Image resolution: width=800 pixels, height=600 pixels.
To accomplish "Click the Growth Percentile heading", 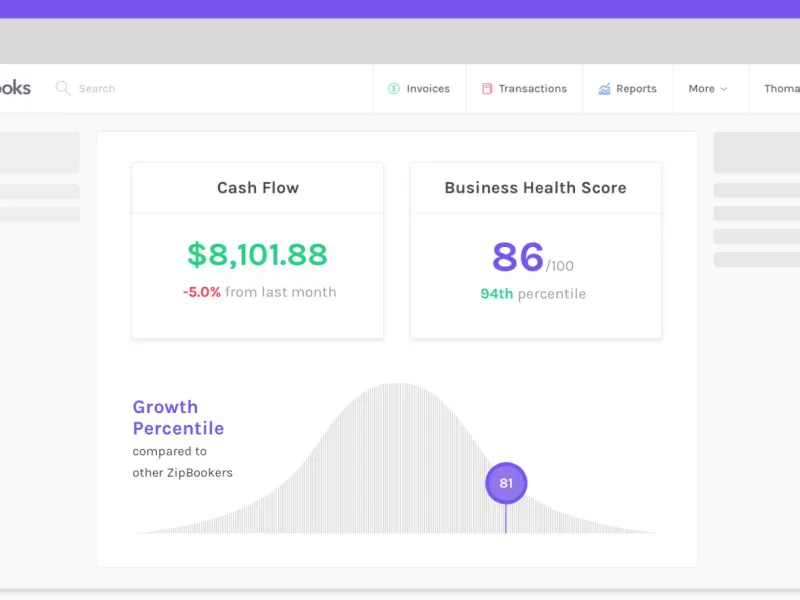I will (178, 418).
